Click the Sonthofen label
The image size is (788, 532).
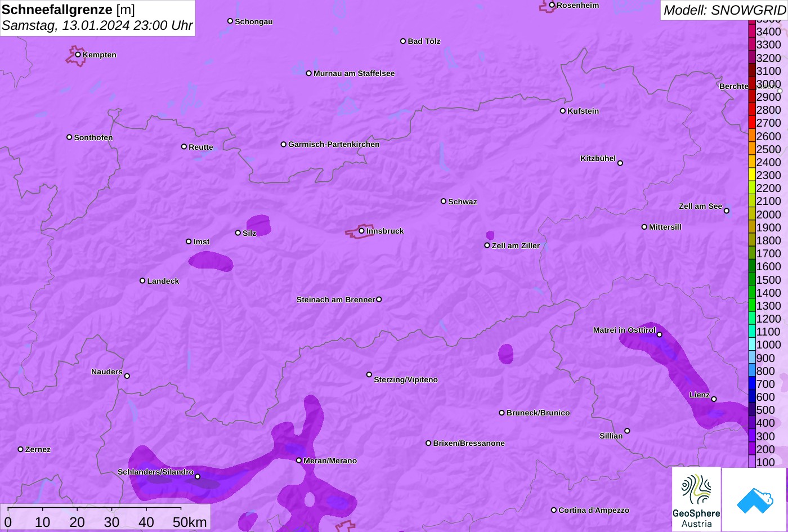[93, 137]
